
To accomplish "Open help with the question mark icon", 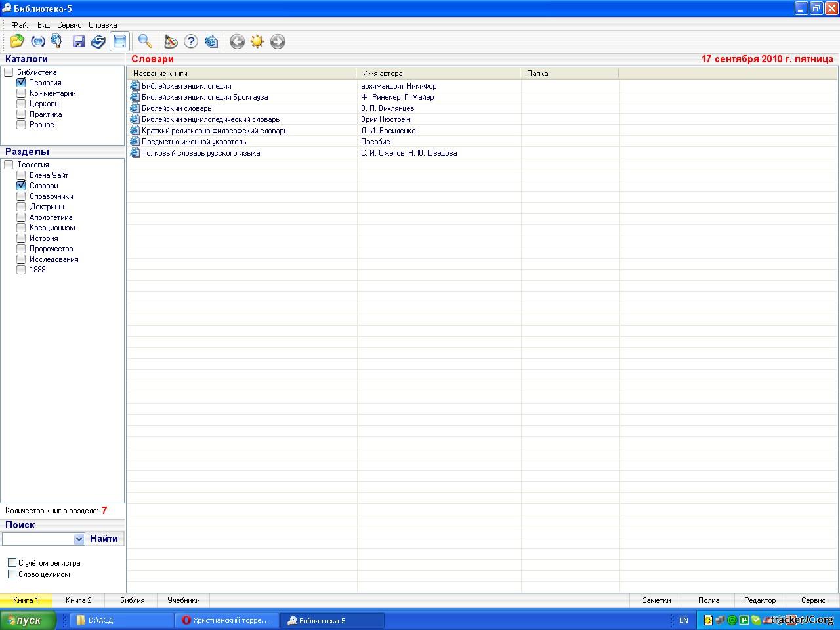I will coord(191,41).
